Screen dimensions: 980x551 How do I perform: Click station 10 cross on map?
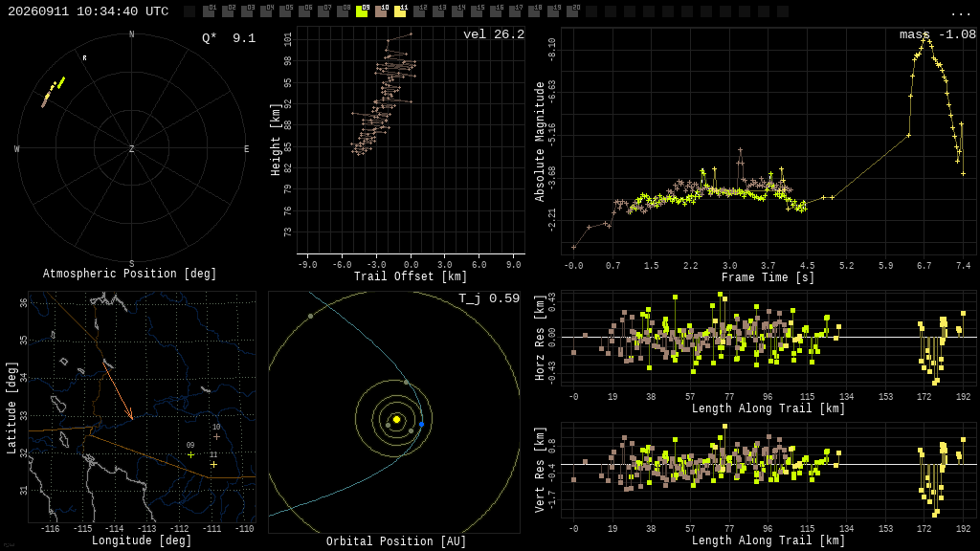[x=216, y=436]
